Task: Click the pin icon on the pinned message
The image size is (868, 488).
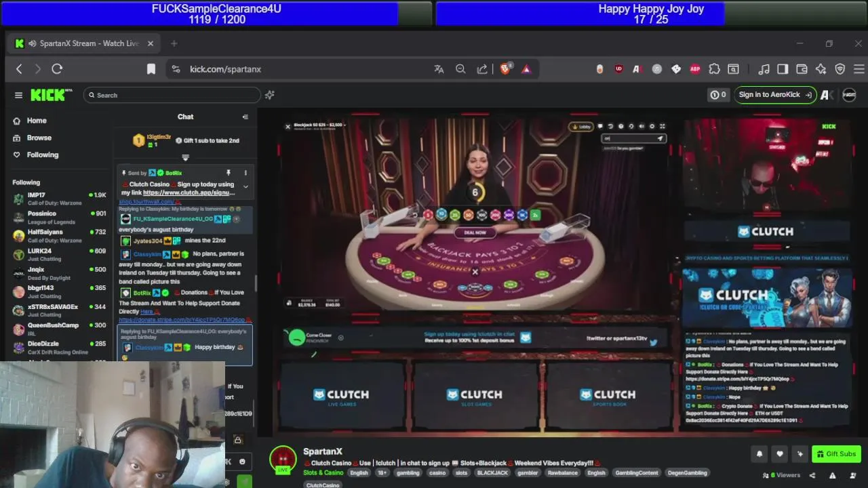Action: pos(229,173)
